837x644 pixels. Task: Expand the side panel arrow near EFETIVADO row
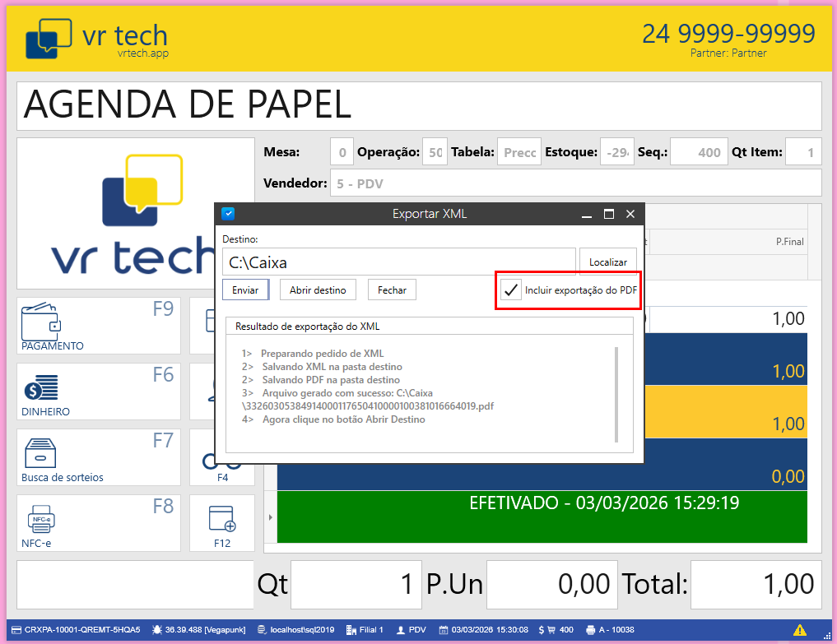click(271, 517)
